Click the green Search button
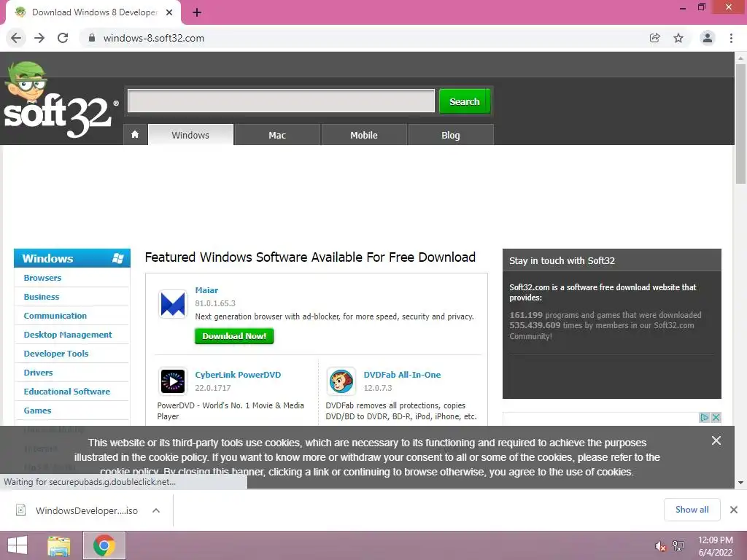This screenshot has height=560, width=747. point(465,101)
